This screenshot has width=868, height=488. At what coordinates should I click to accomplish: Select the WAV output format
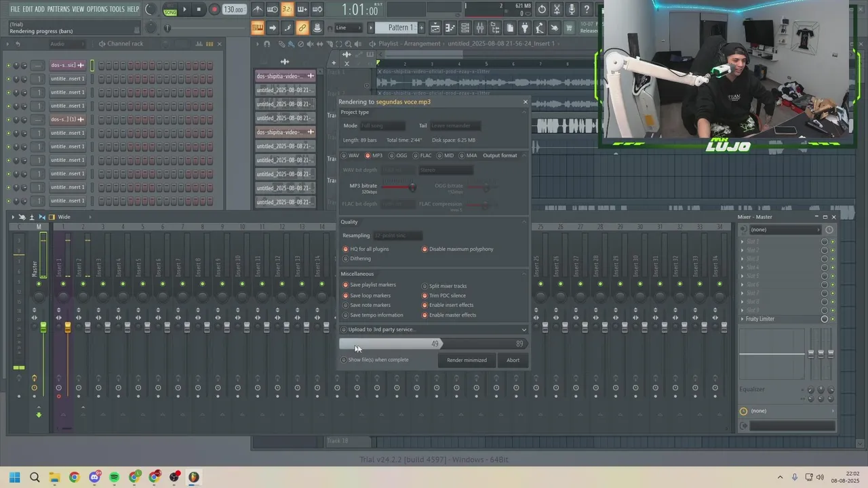tap(350, 156)
